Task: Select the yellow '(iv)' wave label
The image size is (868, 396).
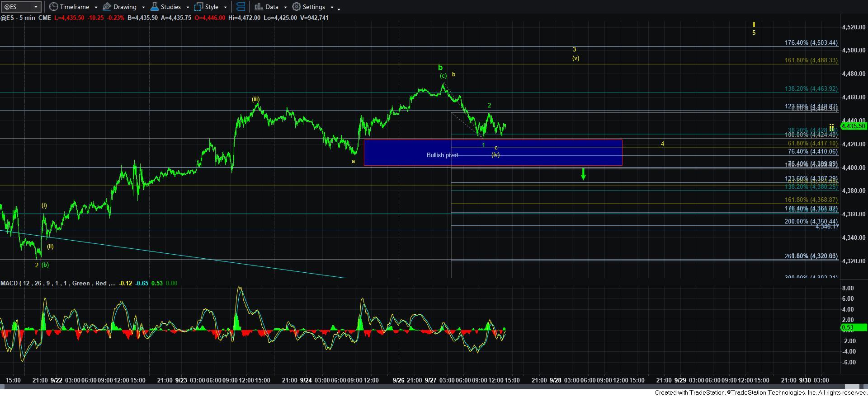Action: [495, 154]
